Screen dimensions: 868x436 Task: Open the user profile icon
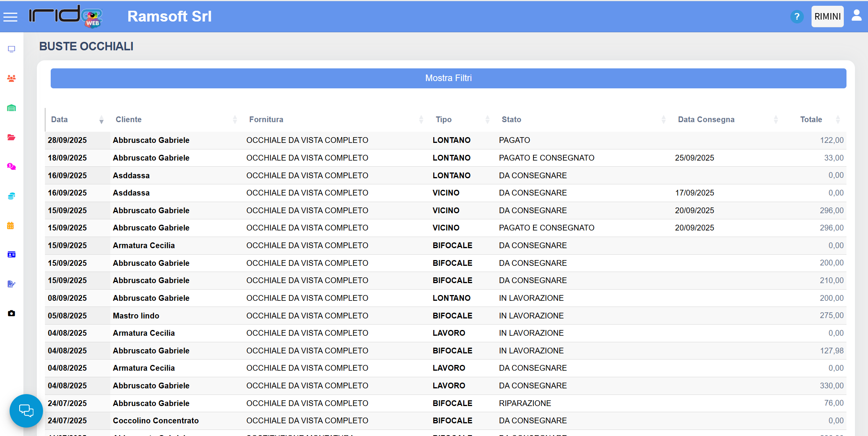click(x=856, y=16)
